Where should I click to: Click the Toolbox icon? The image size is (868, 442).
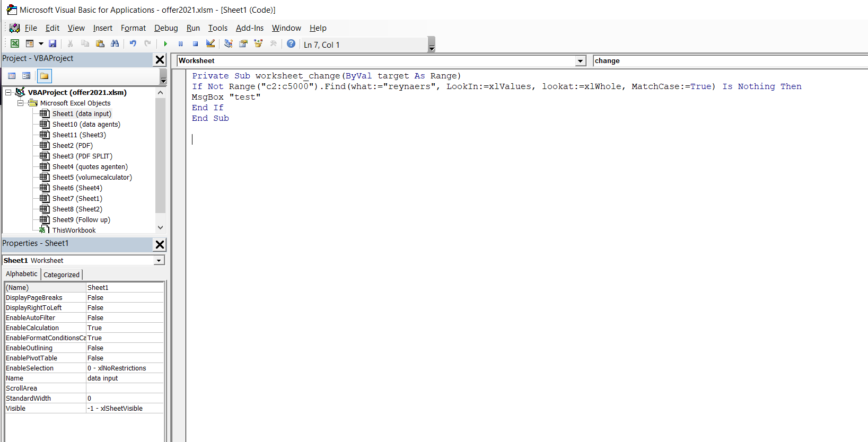[x=273, y=43]
